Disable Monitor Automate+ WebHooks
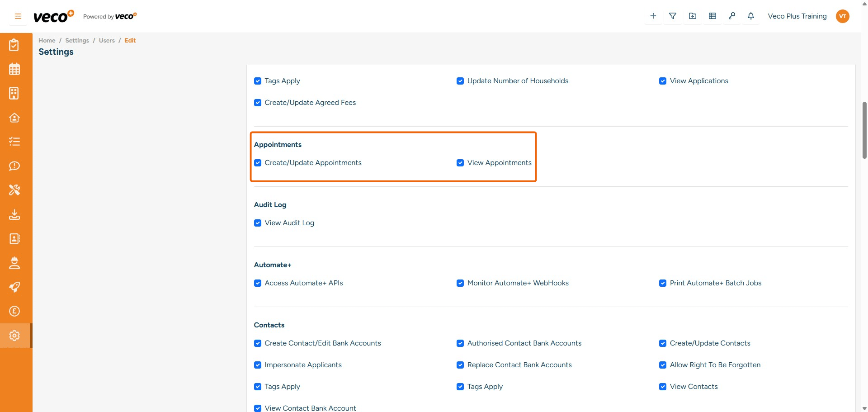This screenshot has height=412, width=868. 460,283
